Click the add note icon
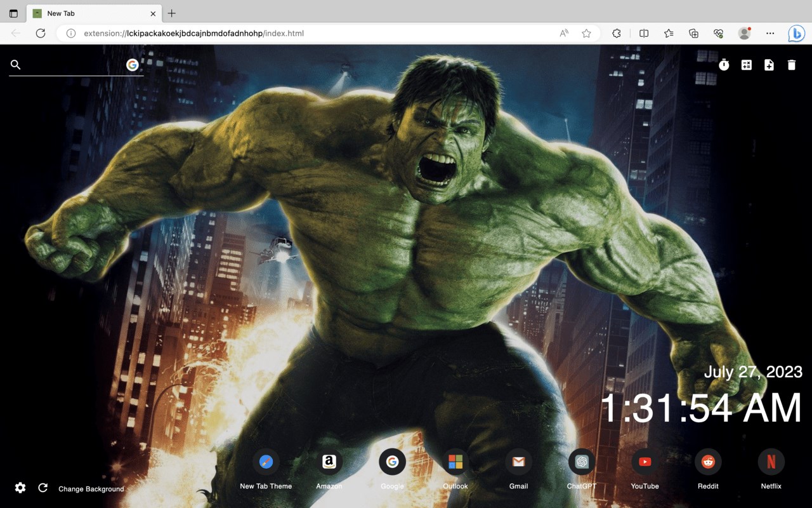Image resolution: width=812 pixels, height=508 pixels. click(769, 65)
